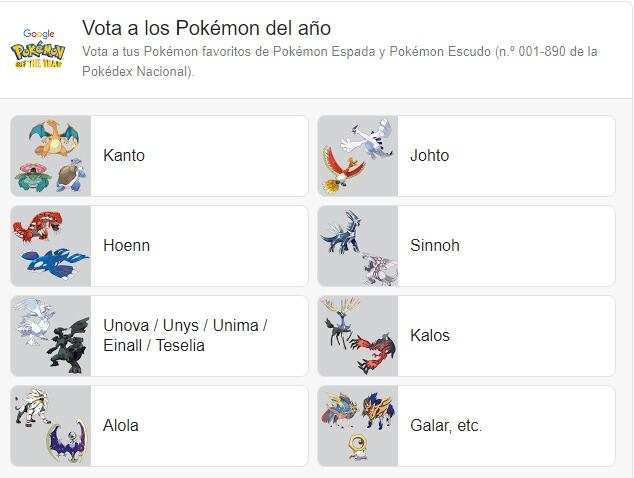Choose the Hoenn region label

pos(126,246)
